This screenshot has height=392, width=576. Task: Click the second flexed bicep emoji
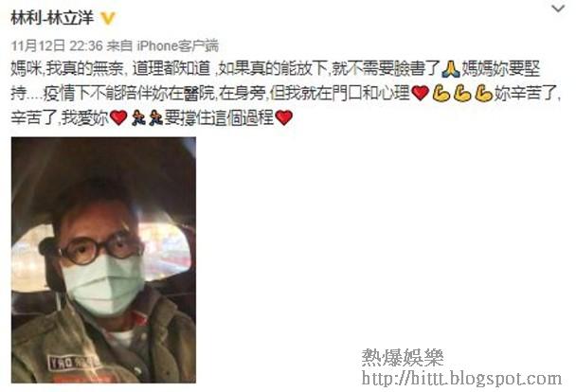pos(462,93)
